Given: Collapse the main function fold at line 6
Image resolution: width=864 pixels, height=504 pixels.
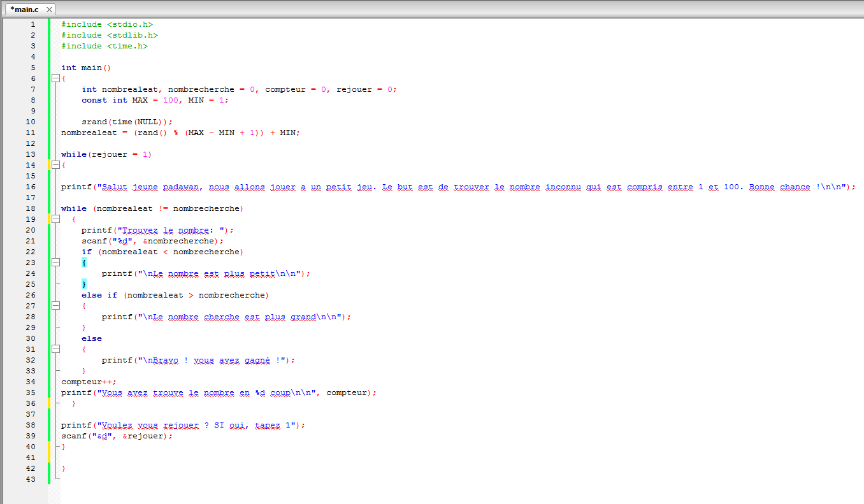Looking at the screenshot, I should [x=55, y=78].
